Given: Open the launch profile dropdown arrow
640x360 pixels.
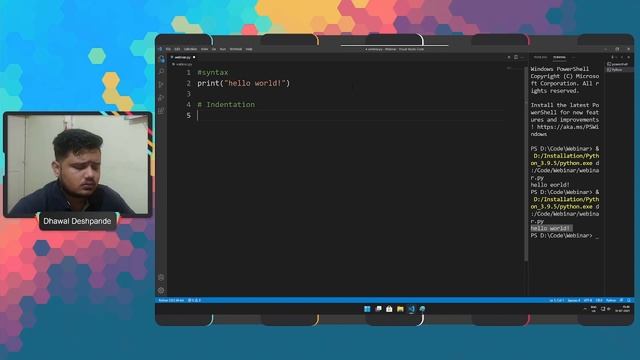Looking at the screenshot, I should tap(616, 57).
